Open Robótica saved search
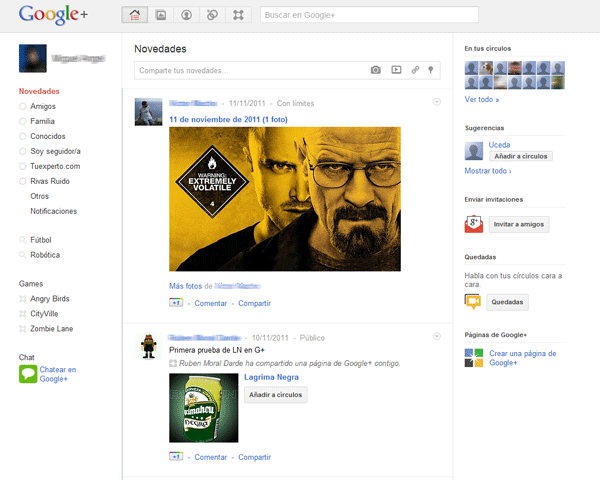The image size is (600, 480). 45,255
